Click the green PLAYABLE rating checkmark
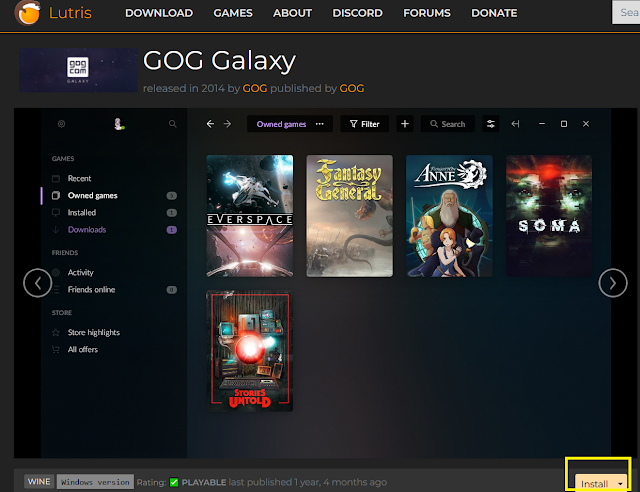Viewport: 640px width, 492px height. coord(174,482)
